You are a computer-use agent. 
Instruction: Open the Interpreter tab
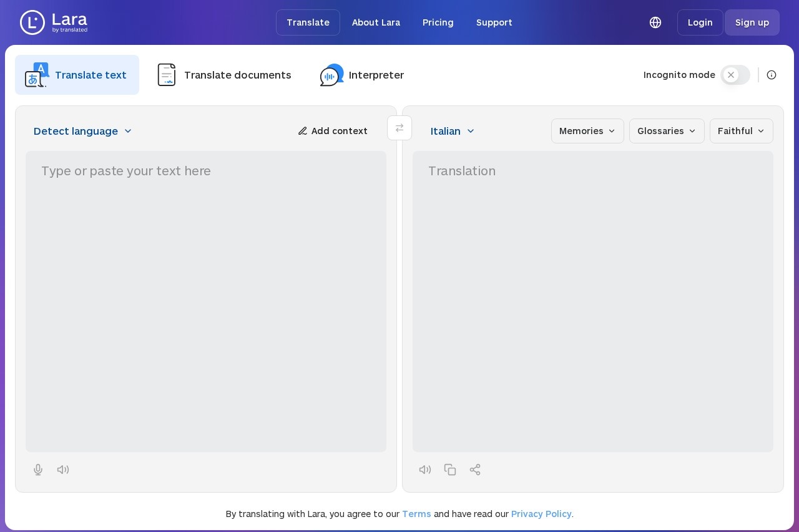(362, 75)
